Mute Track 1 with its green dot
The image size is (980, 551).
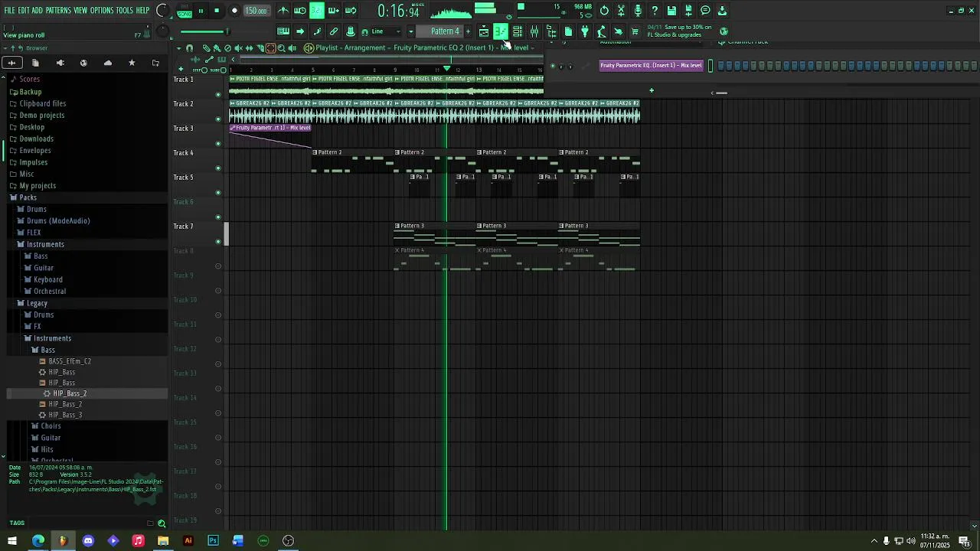pos(218,95)
